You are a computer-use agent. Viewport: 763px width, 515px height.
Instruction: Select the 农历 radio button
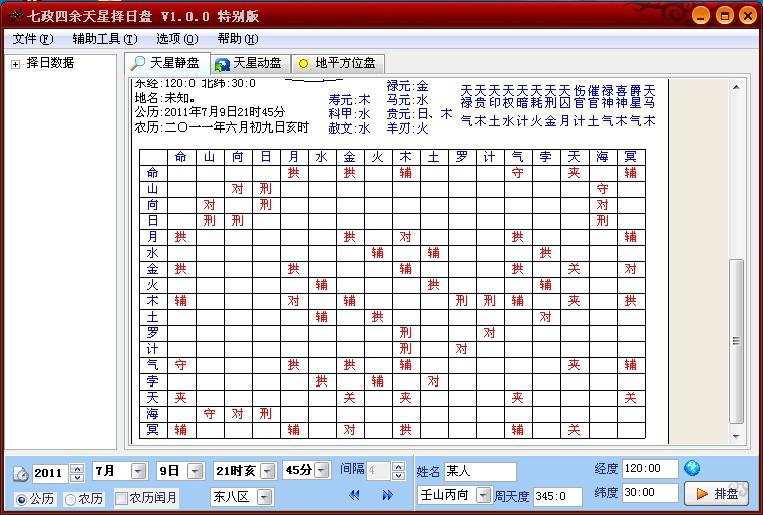pyautogui.click(x=70, y=499)
